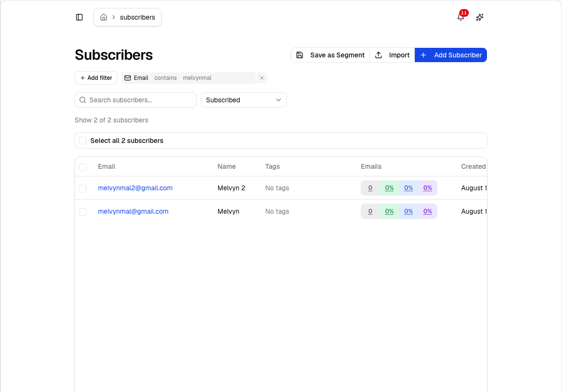Open the AI sparkles assistant icon

click(x=480, y=17)
